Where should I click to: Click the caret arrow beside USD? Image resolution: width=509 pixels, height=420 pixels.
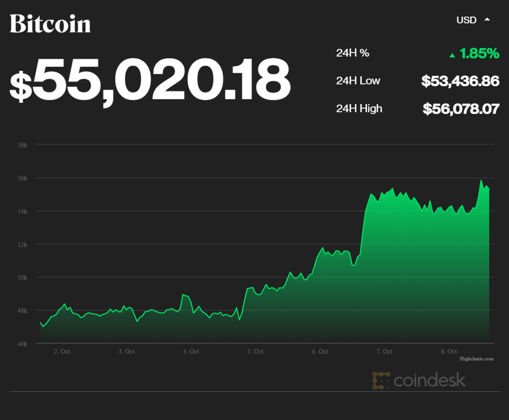[487, 19]
